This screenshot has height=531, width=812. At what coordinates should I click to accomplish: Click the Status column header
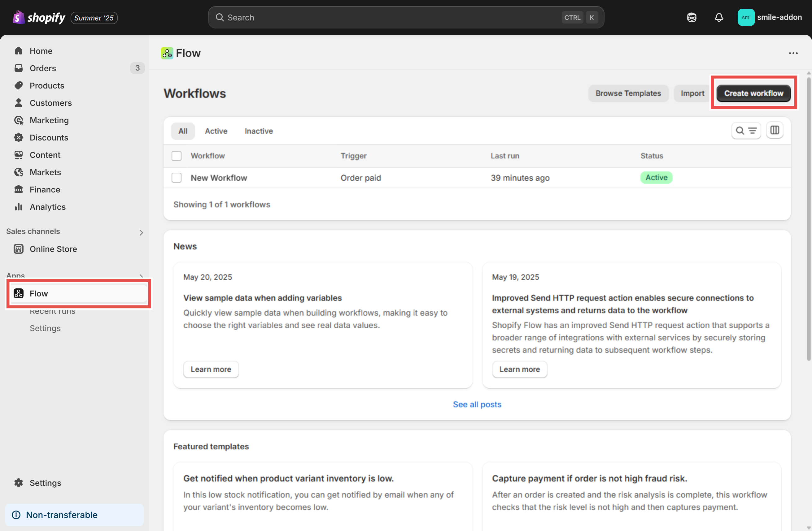[x=652, y=156]
